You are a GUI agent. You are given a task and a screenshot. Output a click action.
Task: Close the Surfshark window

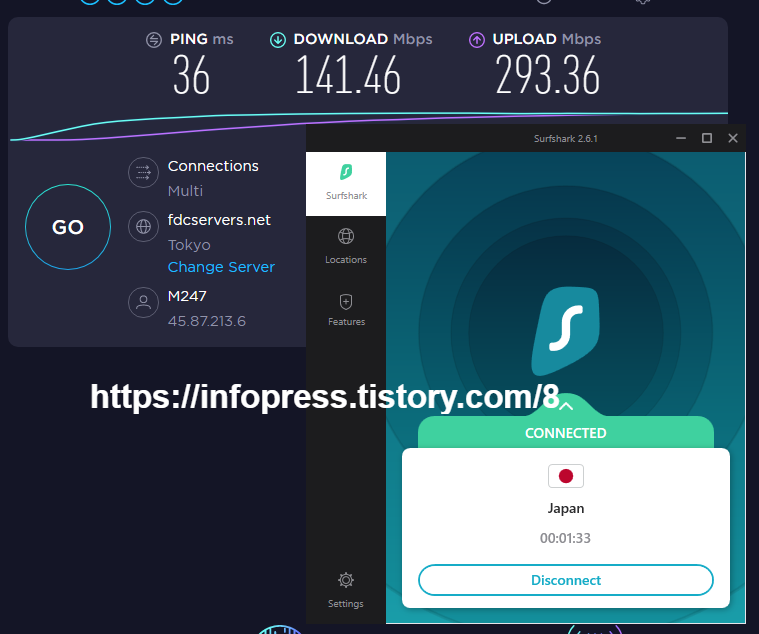[733, 138]
